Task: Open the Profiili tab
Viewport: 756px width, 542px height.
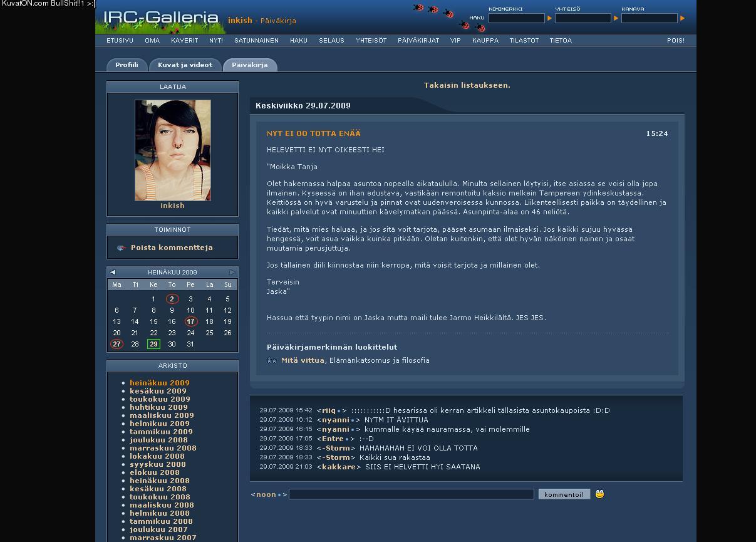Action: [127, 65]
